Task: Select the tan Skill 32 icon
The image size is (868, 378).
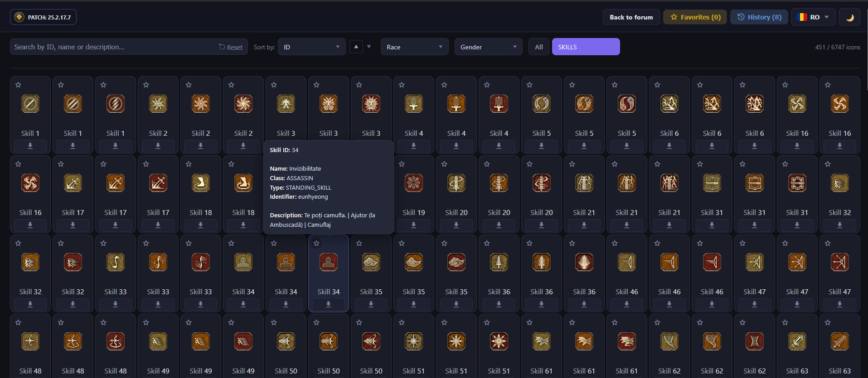Action: tap(840, 183)
